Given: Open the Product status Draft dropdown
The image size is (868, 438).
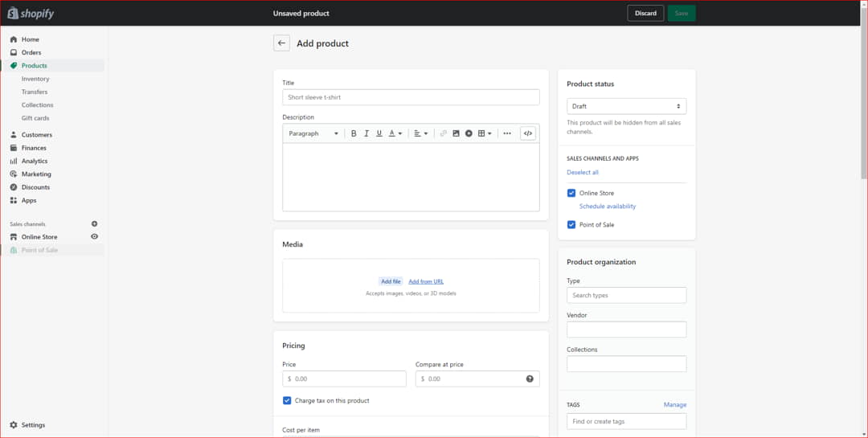Looking at the screenshot, I should click(626, 106).
